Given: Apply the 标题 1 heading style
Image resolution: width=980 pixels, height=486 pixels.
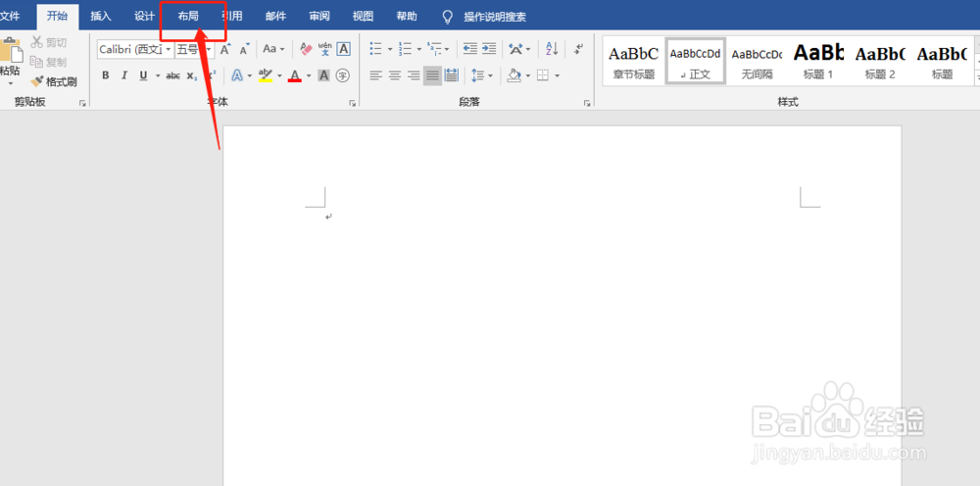Looking at the screenshot, I should pyautogui.click(x=818, y=61).
